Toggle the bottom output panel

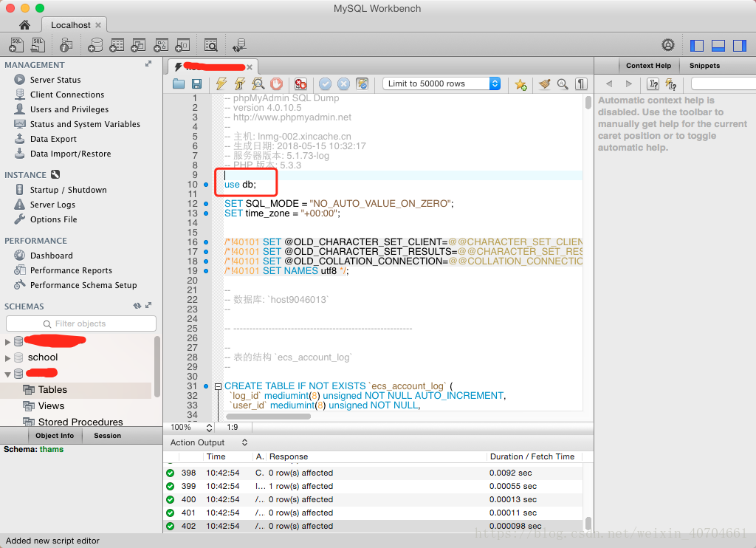718,45
